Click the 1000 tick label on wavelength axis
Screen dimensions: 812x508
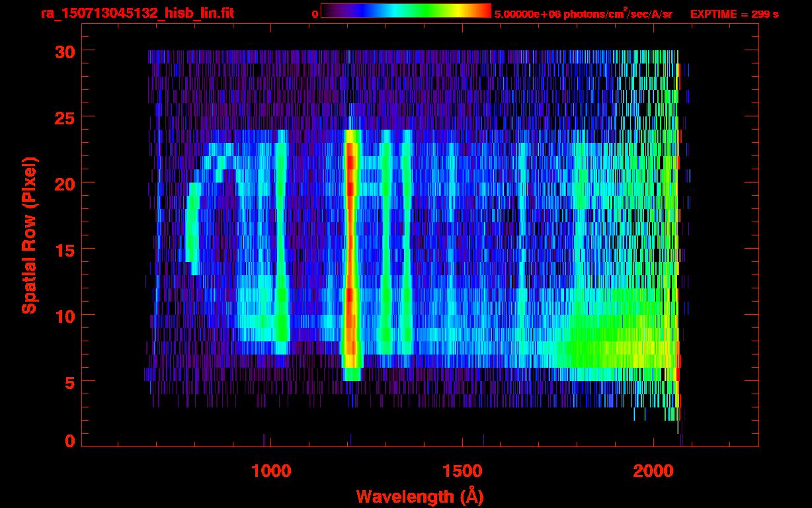(x=271, y=471)
